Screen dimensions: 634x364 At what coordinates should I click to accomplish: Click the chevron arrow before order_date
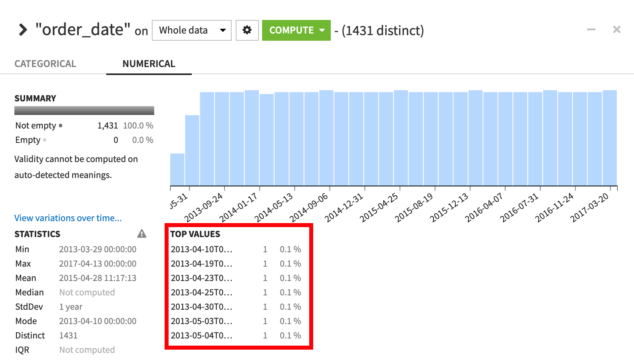[x=23, y=30]
